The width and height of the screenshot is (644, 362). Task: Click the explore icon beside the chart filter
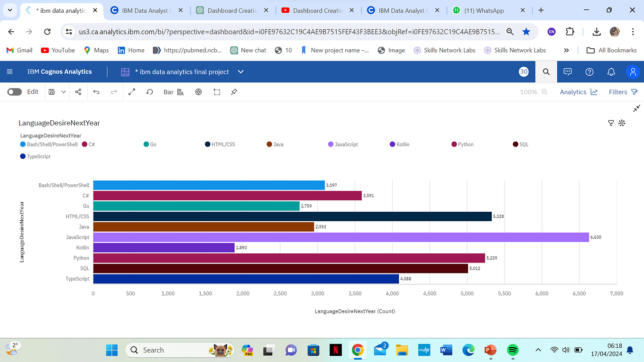[622, 123]
